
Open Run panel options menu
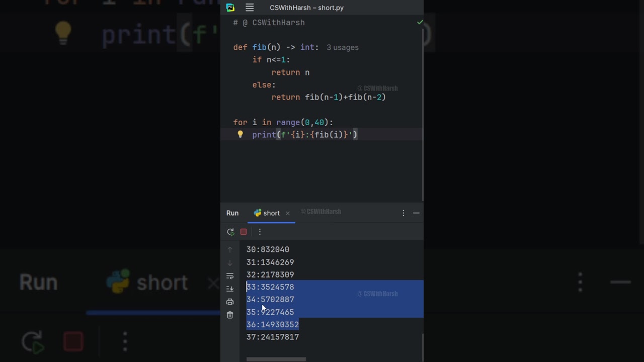pyautogui.click(x=403, y=213)
